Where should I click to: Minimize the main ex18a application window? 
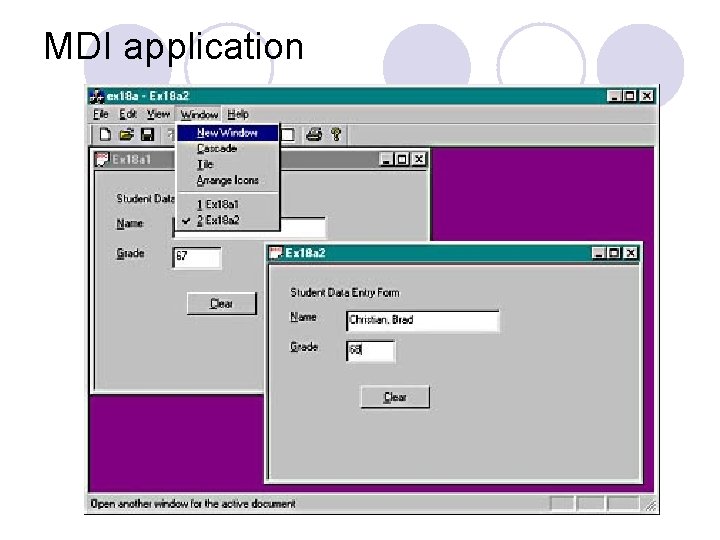click(x=614, y=96)
